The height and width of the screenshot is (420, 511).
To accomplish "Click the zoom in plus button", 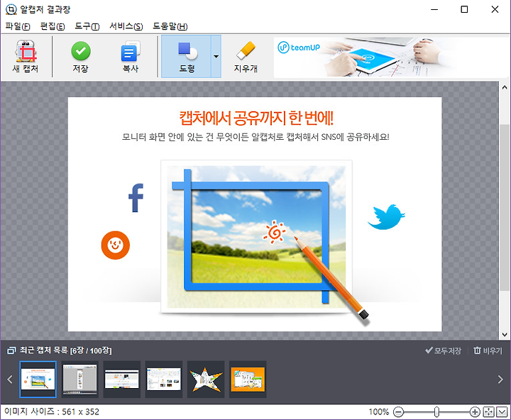I will (475, 412).
